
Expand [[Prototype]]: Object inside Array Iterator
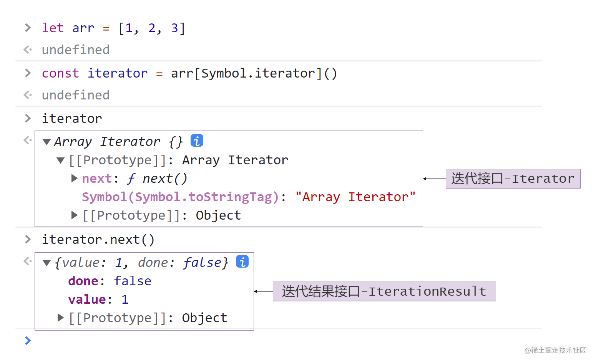[x=74, y=215]
